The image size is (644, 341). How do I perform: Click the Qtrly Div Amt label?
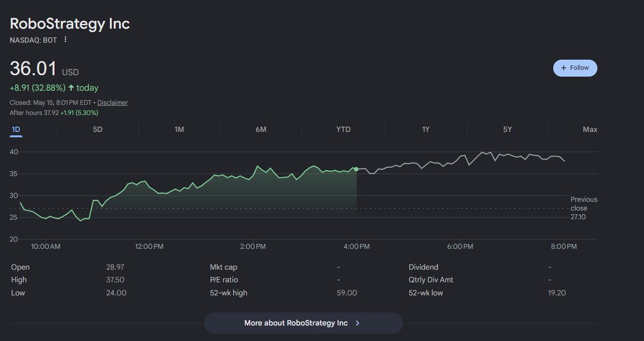431,280
